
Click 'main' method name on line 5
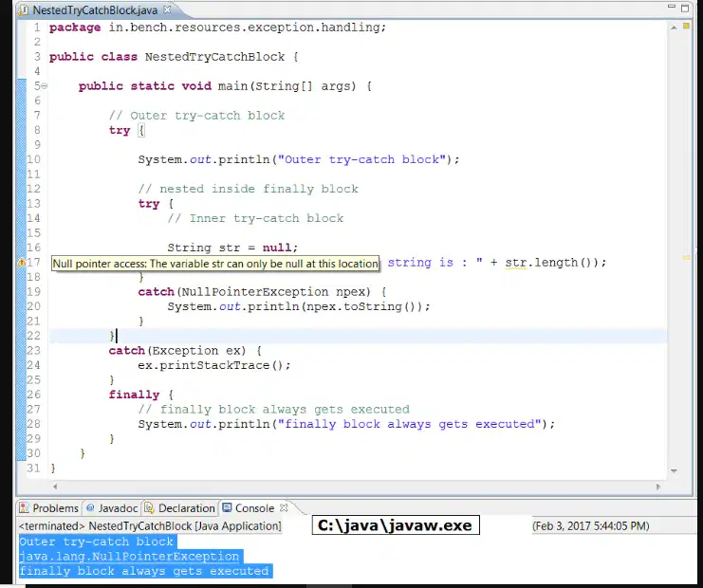232,85
